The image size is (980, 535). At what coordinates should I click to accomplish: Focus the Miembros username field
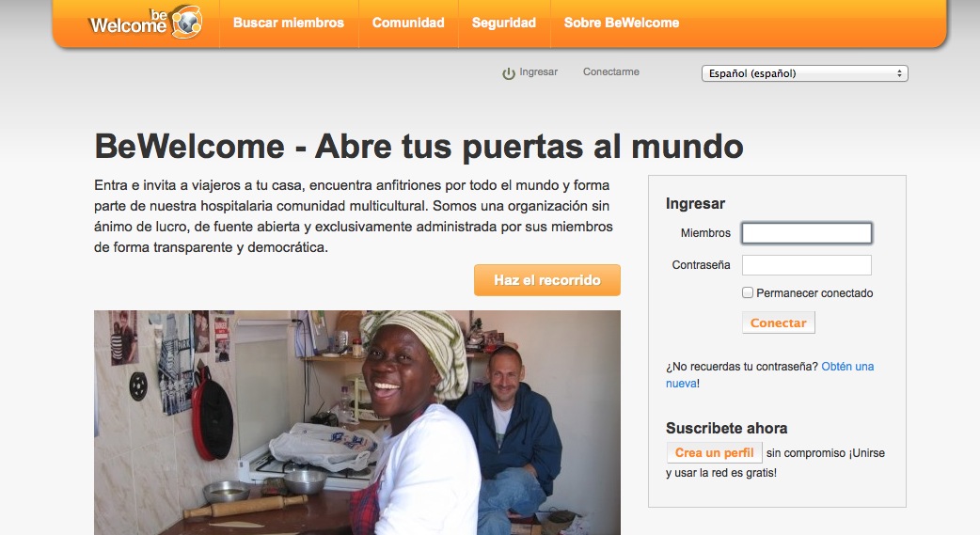(806, 233)
